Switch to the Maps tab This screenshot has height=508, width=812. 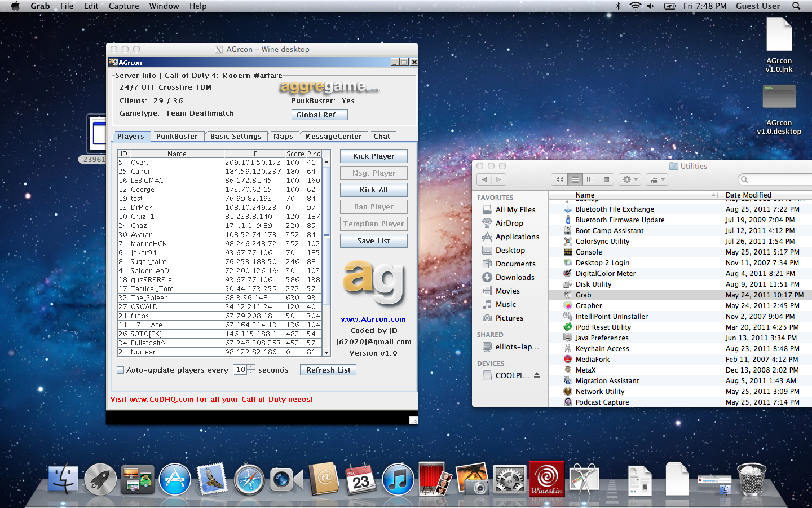coord(283,136)
